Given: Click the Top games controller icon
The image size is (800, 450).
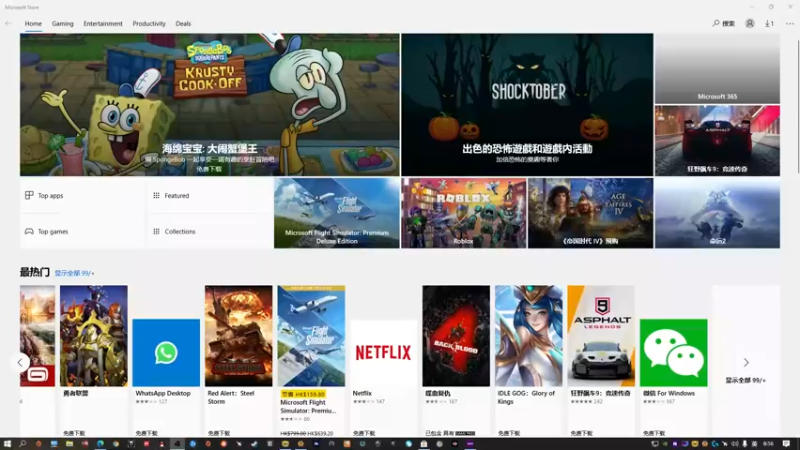Looking at the screenshot, I should tap(29, 231).
